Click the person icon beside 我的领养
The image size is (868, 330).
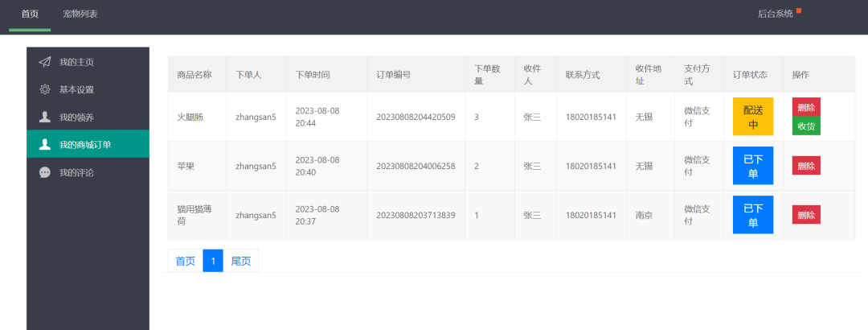(45, 117)
